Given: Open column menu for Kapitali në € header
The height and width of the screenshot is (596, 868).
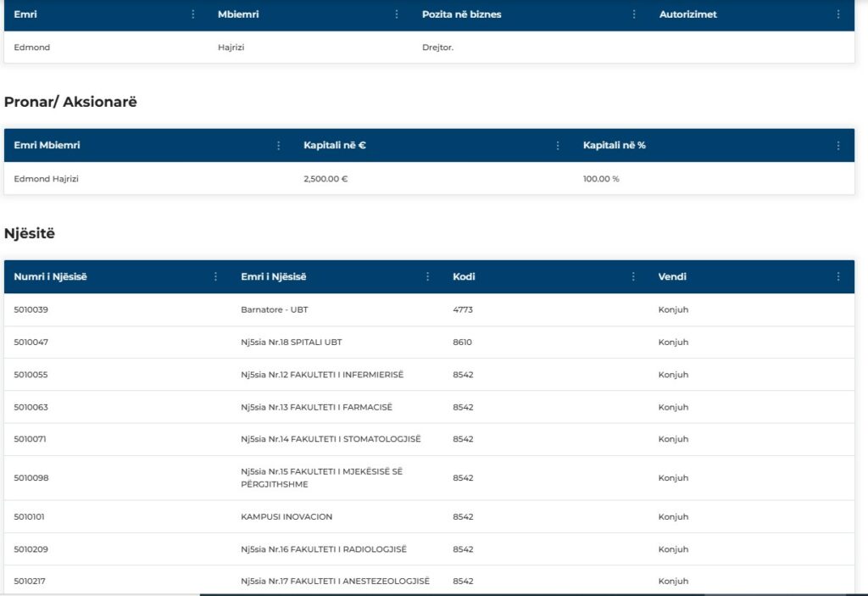Looking at the screenshot, I should click(558, 145).
